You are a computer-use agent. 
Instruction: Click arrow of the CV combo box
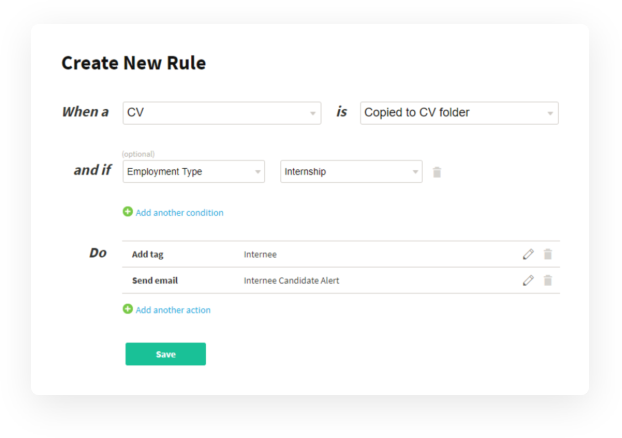313,113
